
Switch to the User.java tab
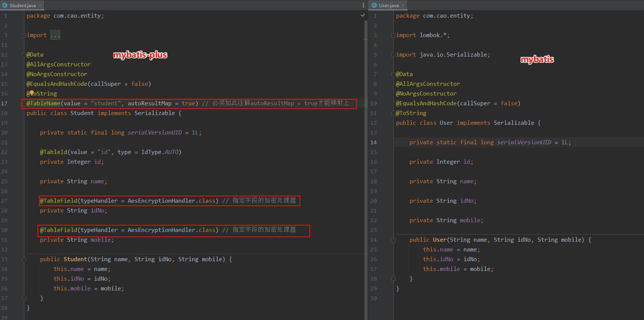pyautogui.click(x=388, y=5)
